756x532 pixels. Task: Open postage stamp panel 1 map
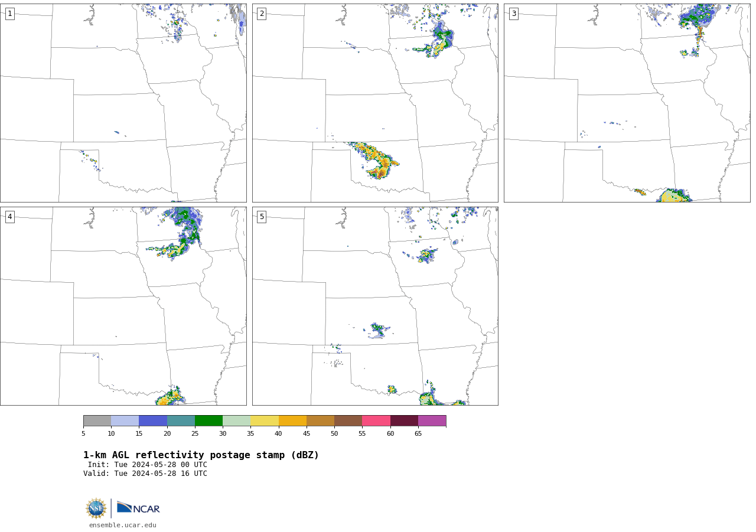pos(123,103)
